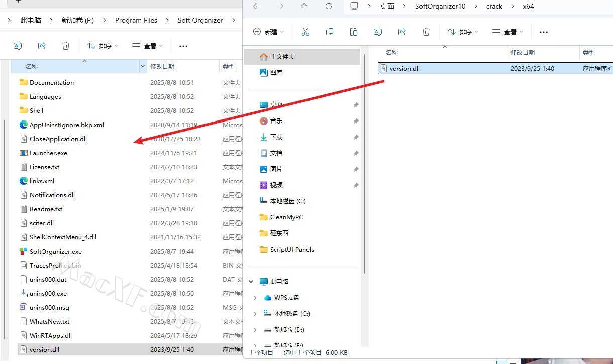Expand the 新加卷 (D:) tree node

[x=255, y=330]
